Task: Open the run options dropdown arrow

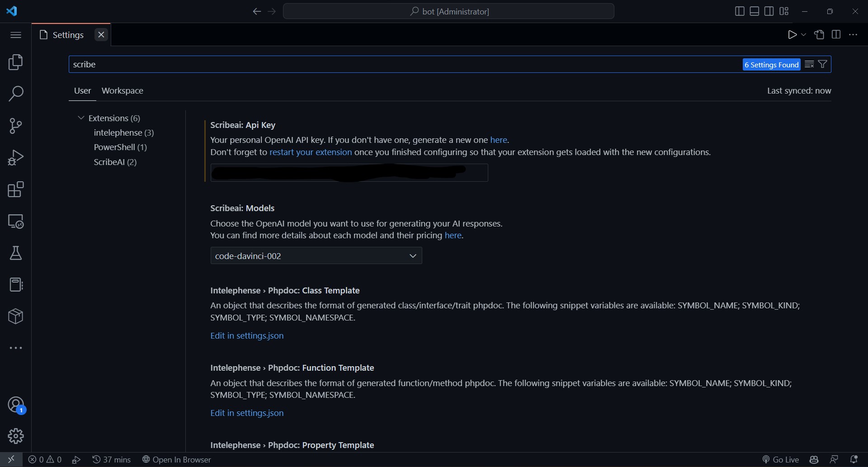Action: click(x=803, y=35)
